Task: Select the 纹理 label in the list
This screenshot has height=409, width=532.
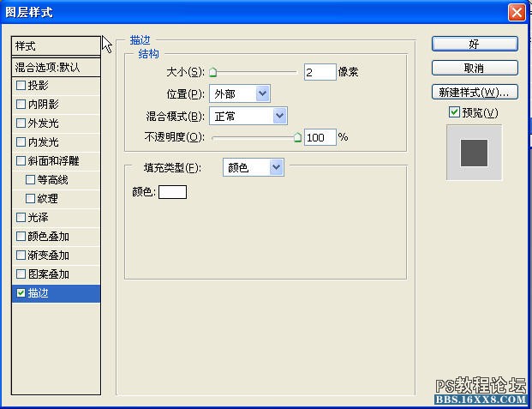Action: pos(47,198)
